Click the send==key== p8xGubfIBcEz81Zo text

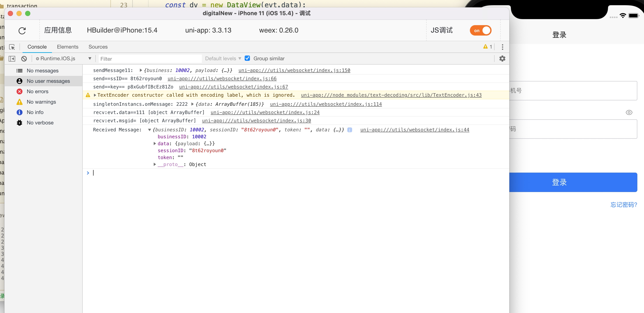[133, 87]
